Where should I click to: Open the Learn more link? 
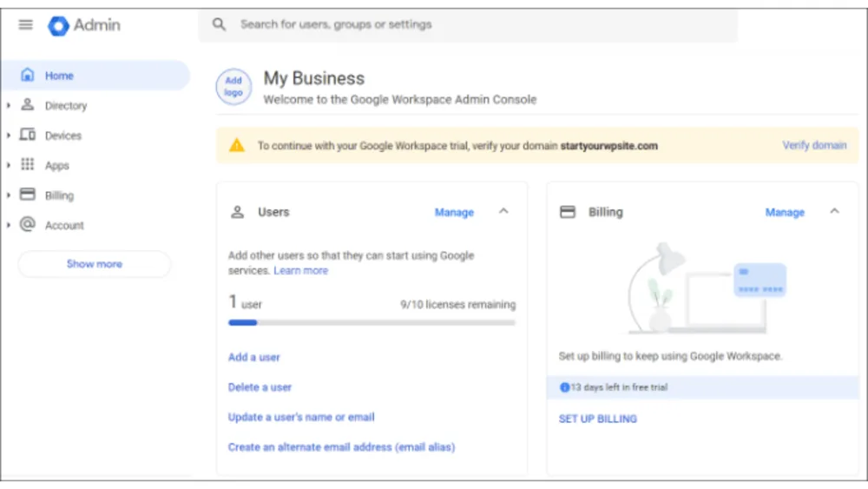coord(300,270)
